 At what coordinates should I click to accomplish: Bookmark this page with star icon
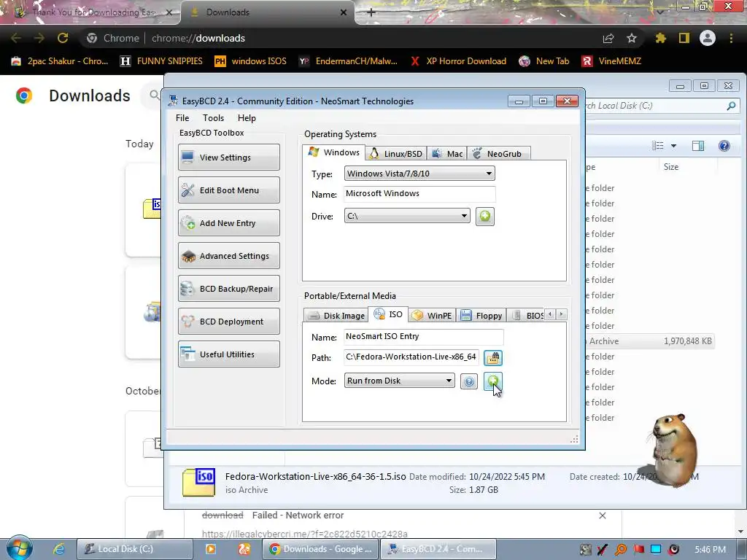631,38
